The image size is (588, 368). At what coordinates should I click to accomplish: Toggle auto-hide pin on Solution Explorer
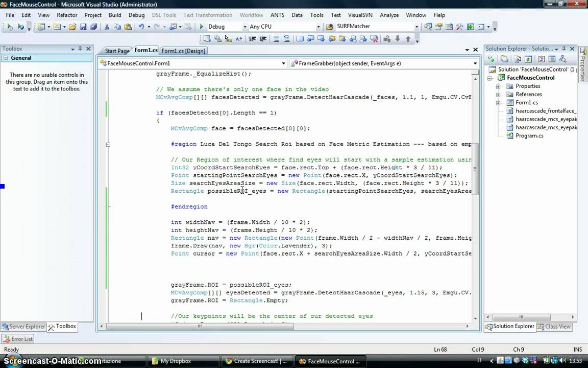[564, 49]
